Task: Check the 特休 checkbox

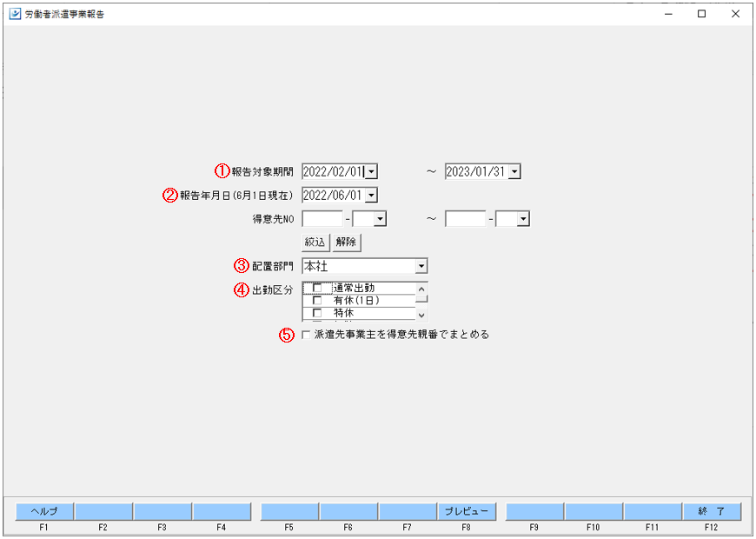Action: click(x=317, y=313)
